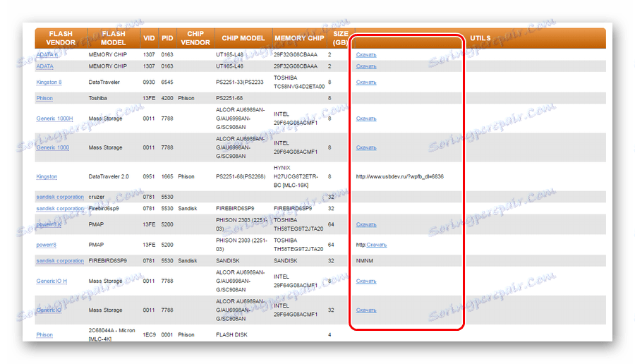Open the Generic 1000 vendor link
Image resolution: width=635 pixels, height=364 pixels.
tap(53, 147)
